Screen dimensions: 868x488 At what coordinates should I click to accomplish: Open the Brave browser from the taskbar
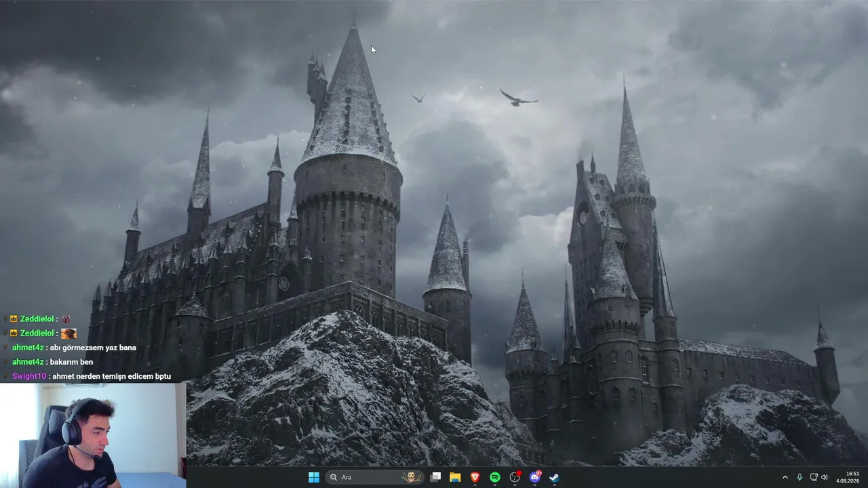[475, 477]
